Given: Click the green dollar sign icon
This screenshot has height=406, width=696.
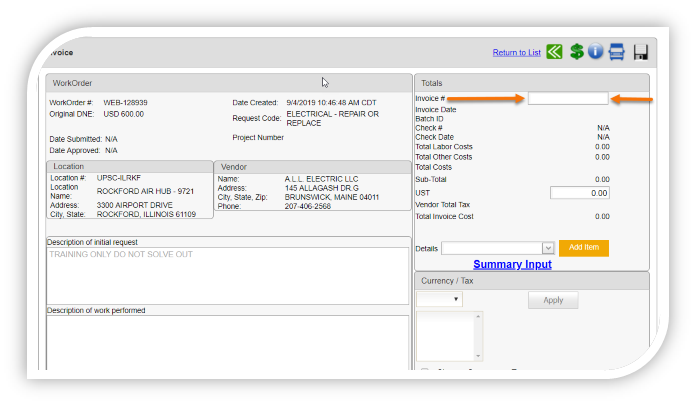Looking at the screenshot, I should pyautogui.click(x=577, y=52).
